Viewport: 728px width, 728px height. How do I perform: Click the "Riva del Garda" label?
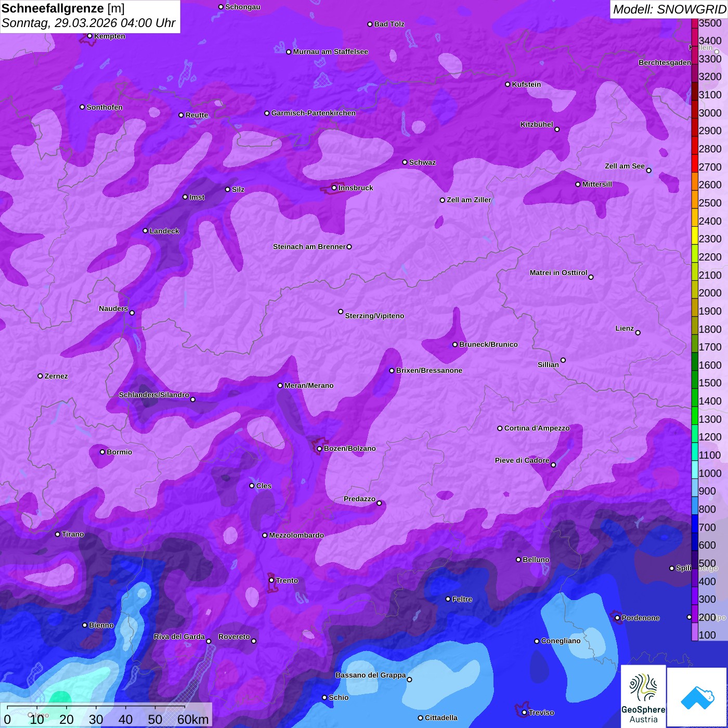tap(179, 636)
